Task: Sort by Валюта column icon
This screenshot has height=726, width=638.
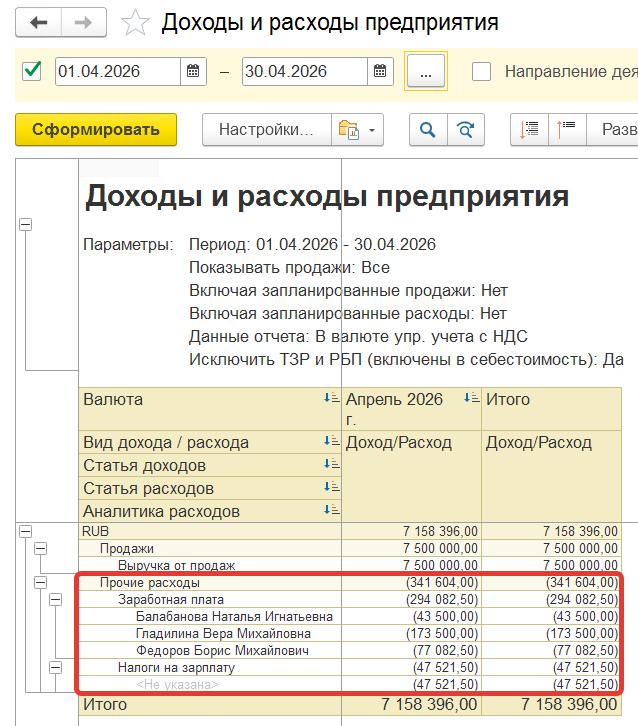Action: click(332, 398)
